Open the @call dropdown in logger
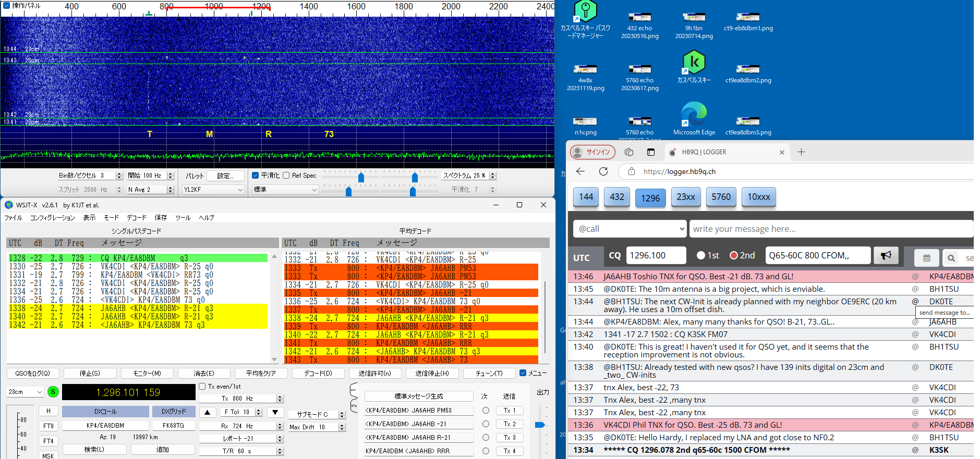Image resolution: width=980 pixels, height=459 pixels. point(630,229)
